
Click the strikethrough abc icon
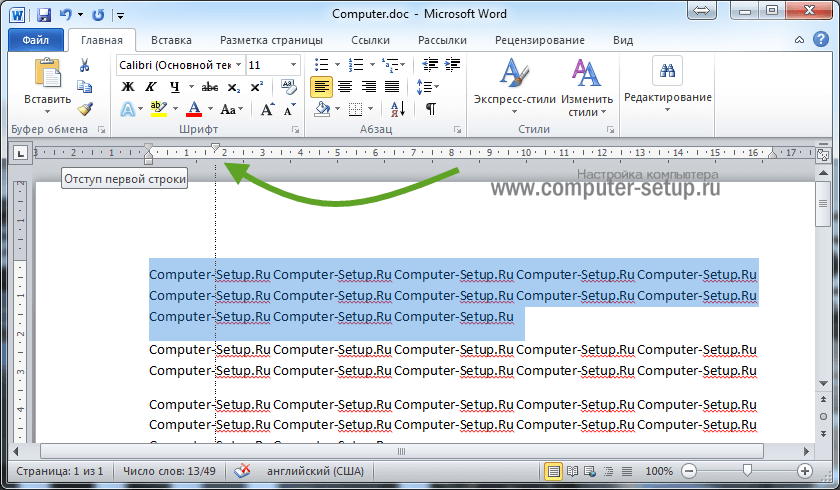point(210,87)
